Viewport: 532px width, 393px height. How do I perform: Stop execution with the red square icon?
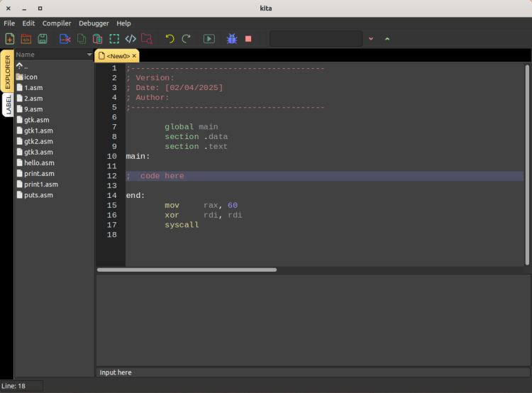point(248,39)
